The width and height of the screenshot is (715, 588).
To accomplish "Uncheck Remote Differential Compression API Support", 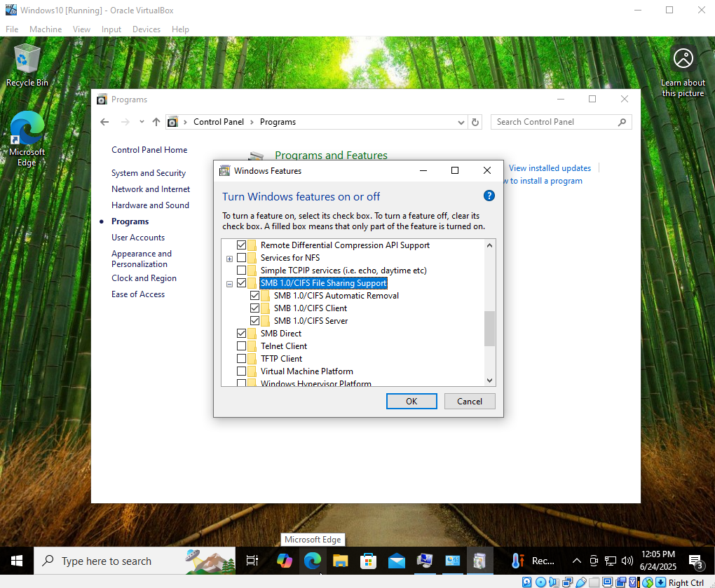I will 241,245.
